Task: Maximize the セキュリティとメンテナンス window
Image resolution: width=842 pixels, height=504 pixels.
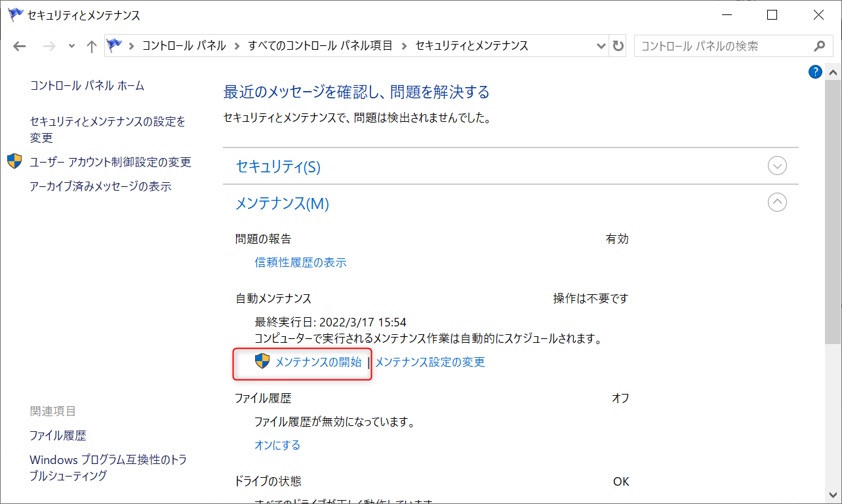Action: point(772,14)
